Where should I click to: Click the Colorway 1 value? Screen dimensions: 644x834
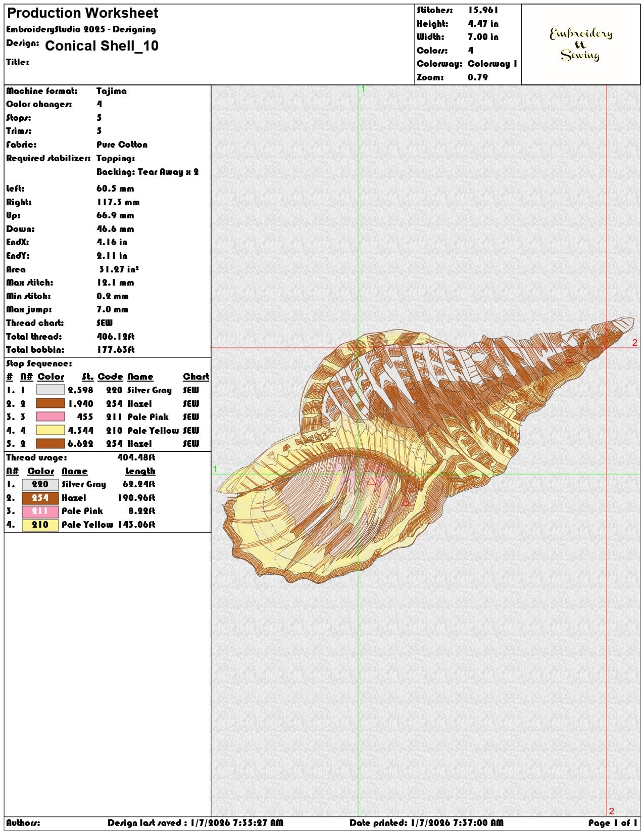(492, 64)
